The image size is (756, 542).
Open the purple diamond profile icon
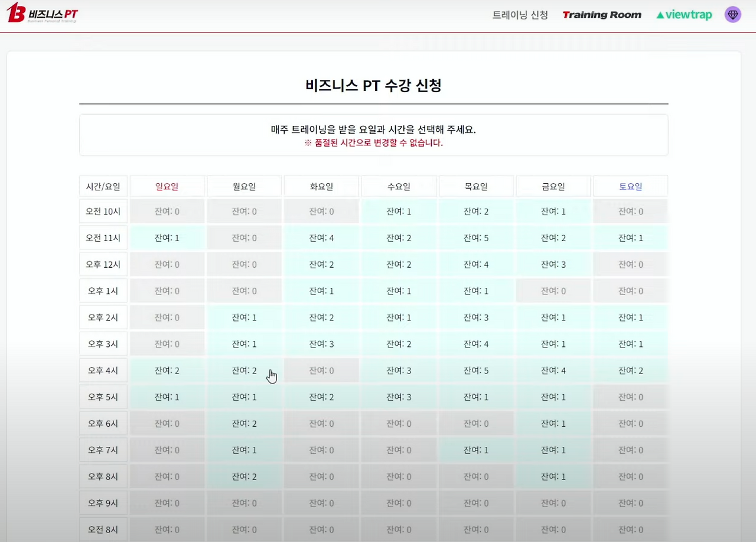point(733,15)
